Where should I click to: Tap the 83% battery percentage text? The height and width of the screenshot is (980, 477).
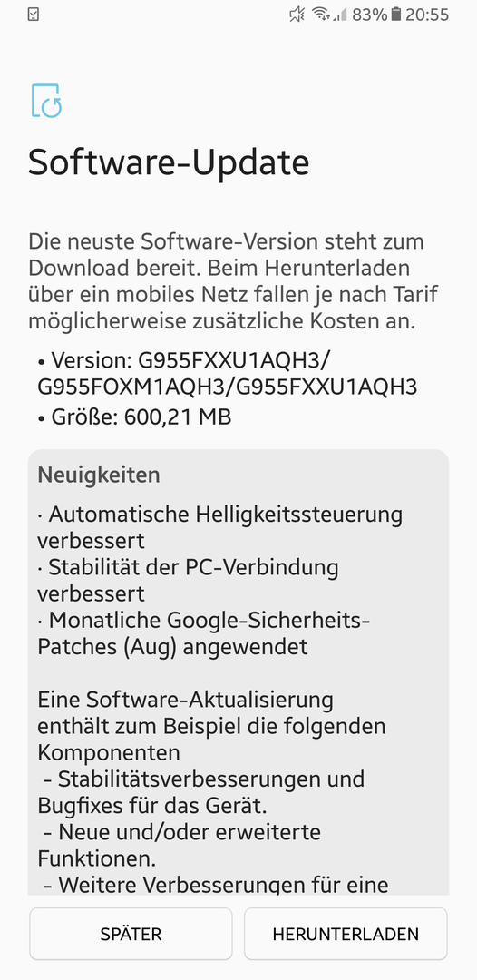click(x=370, y=15)
